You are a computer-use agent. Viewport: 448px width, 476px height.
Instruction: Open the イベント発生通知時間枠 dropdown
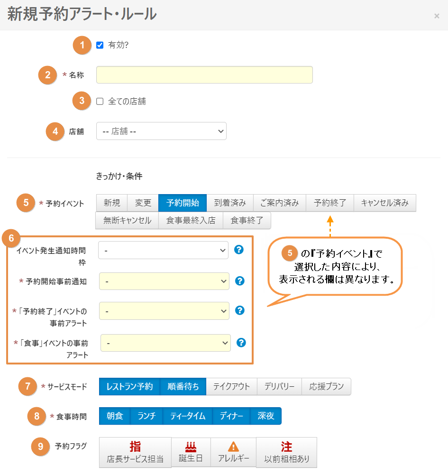[x=163, y=250]
